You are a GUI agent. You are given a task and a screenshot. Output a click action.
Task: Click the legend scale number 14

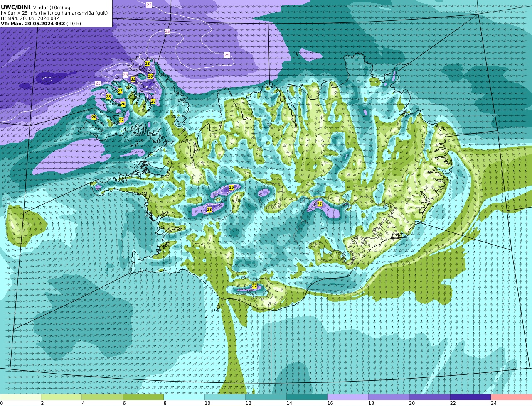coord(289,403)
